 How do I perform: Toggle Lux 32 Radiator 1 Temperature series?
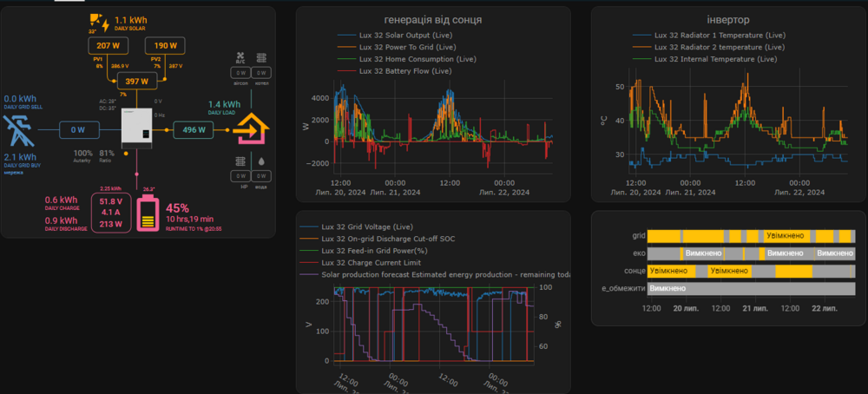tap(708, 35)
